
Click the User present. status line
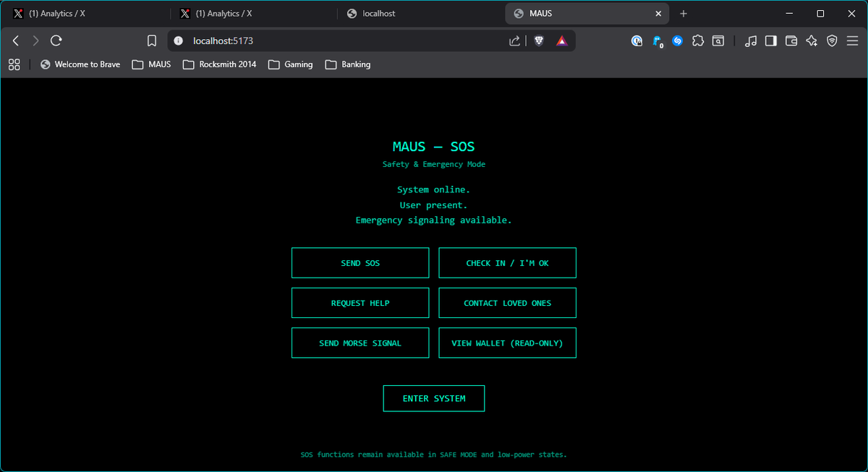(x=434, y=205)
